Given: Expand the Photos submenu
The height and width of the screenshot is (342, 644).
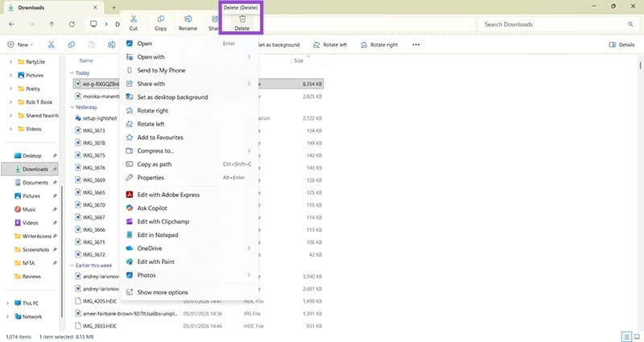Looking at the screenshot, I should (x=189, y=275).
